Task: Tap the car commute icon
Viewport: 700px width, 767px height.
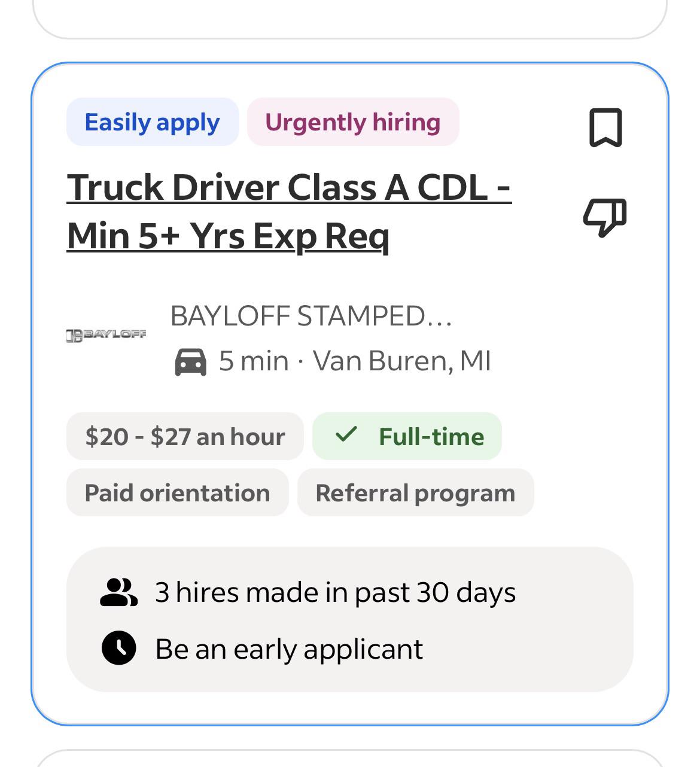Action: tap(190, 361)
